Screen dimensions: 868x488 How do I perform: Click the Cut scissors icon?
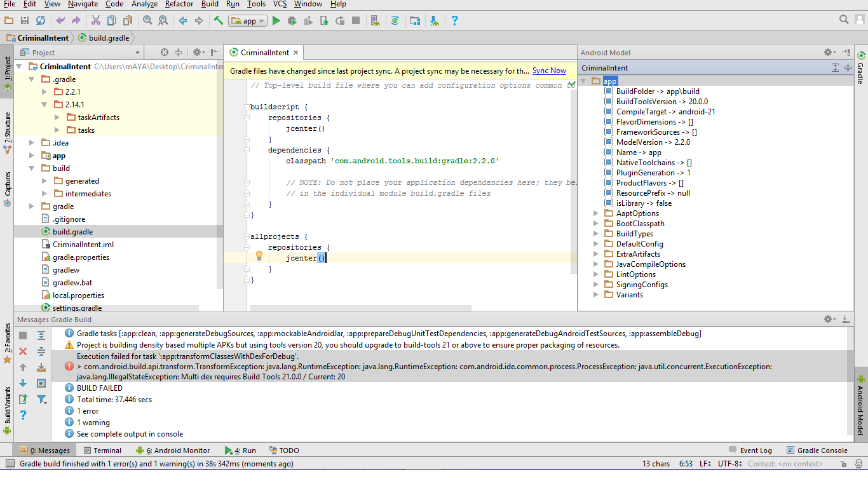click(95, 21)
